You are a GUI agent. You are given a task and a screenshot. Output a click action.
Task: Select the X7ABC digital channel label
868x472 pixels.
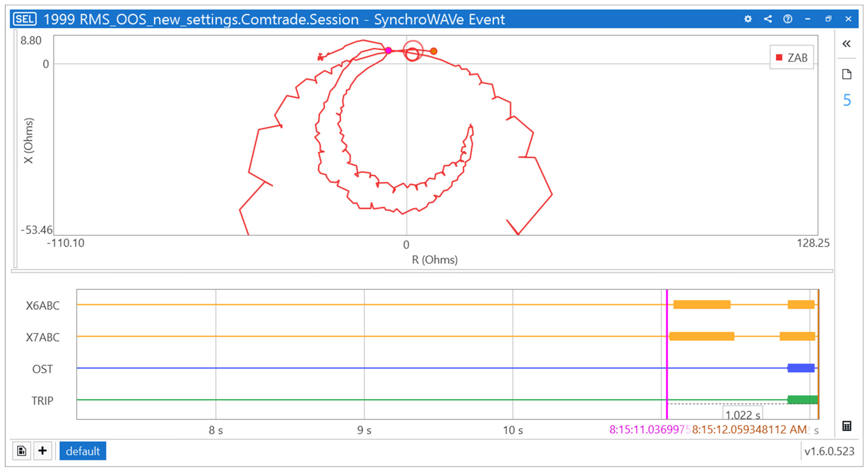pyautogui.click(x=43, y=337)
